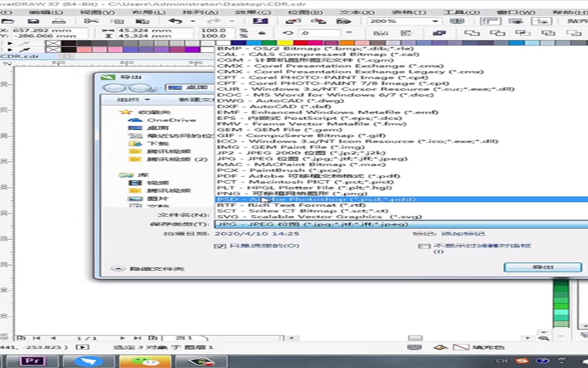This screenshot has width=588, height=368.
Task: Collapse folders via '隐藏文件夹' arrow
Action: (118, 269)
